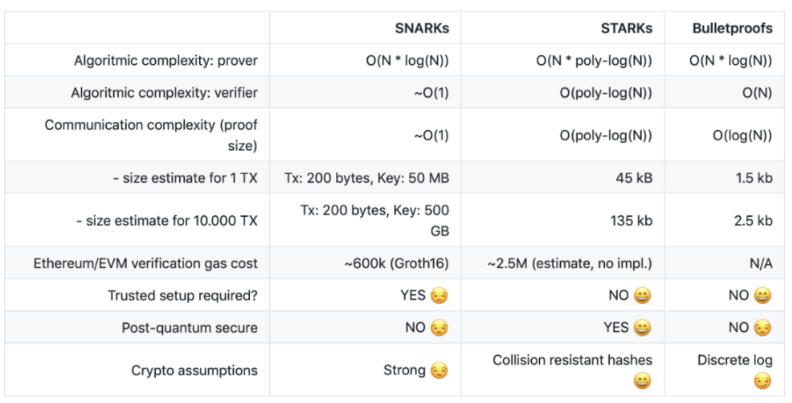Click the Trusted setup required? row label
The image size is (792, 403).
pyautogui.click(x=182, y=295)
